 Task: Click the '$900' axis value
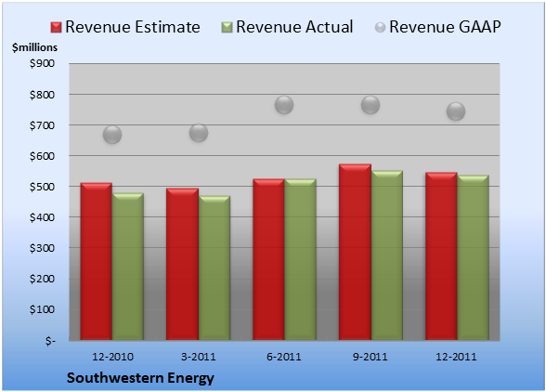pos(42,63)
